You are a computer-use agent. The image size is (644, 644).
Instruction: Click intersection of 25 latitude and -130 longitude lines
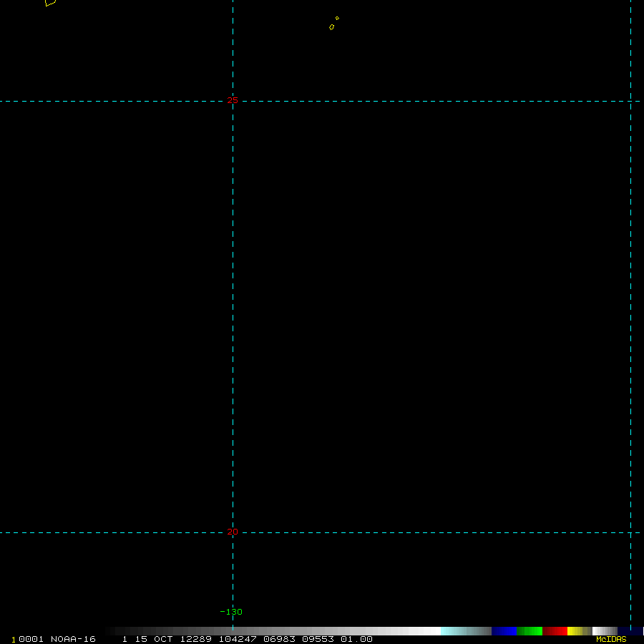233,101
